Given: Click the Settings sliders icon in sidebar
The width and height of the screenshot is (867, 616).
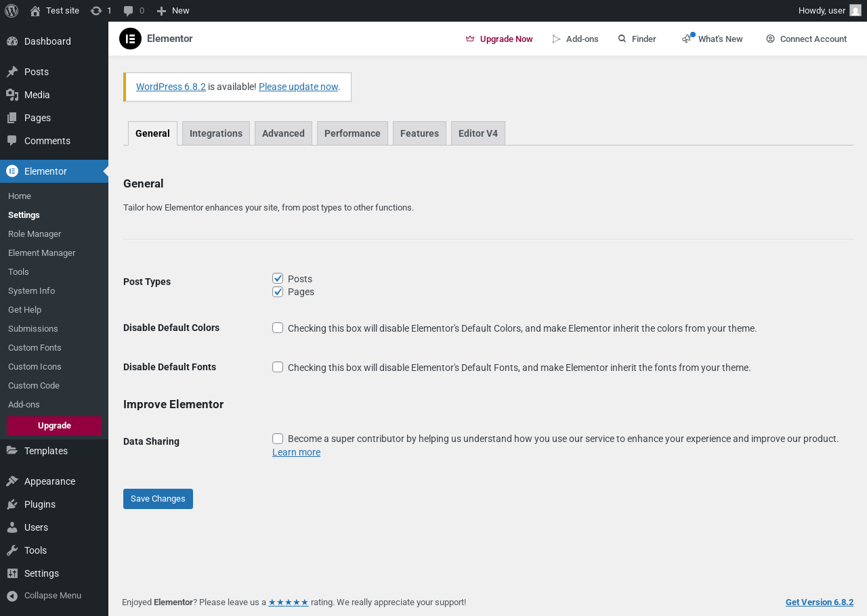Looking at the screenshot, I should (12, 573).
